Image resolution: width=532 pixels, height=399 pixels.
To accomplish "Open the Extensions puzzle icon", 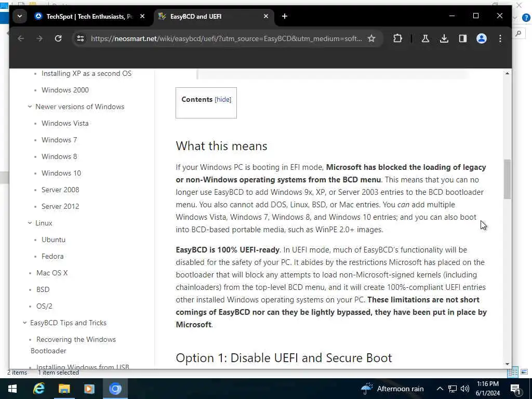I will [x=397, y=38].
